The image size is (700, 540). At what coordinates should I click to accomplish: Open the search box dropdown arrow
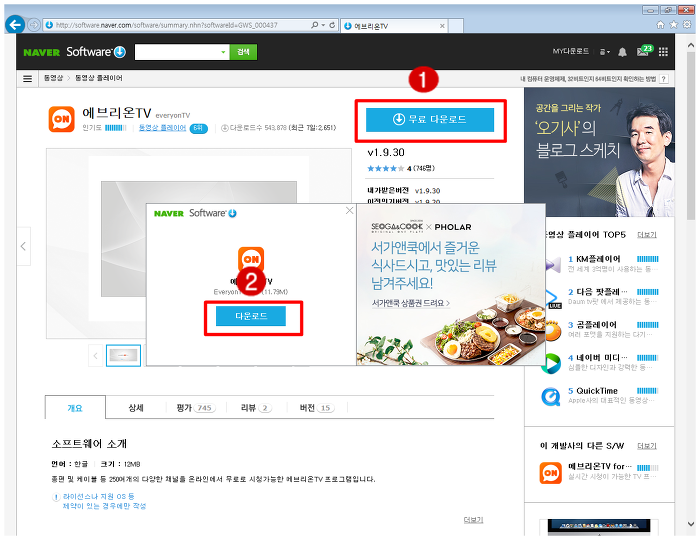point(223,52)
